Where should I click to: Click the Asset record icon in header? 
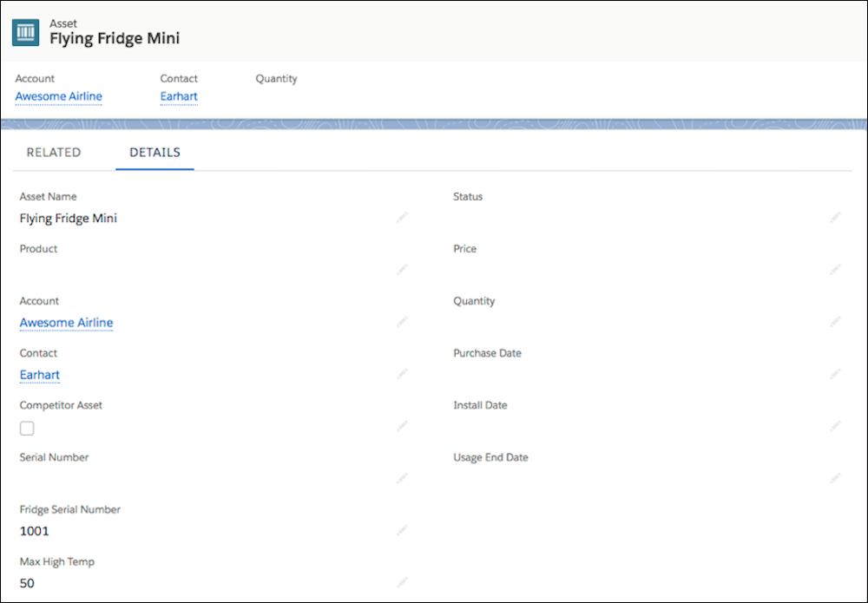click(25, 33)
